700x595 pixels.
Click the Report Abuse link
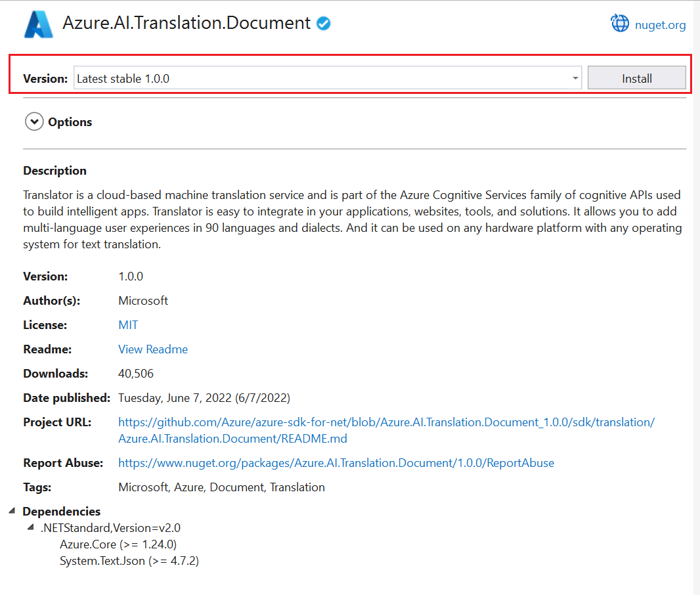tap(336, 462)
